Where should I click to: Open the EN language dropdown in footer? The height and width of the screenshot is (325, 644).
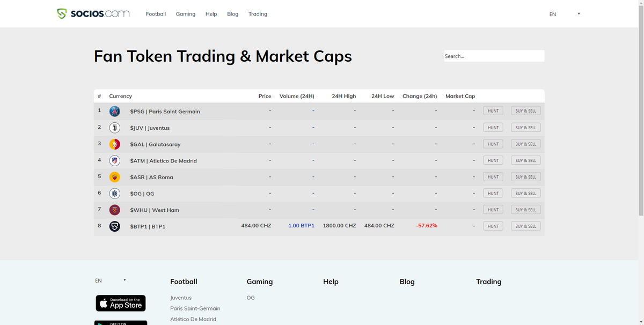111,280
